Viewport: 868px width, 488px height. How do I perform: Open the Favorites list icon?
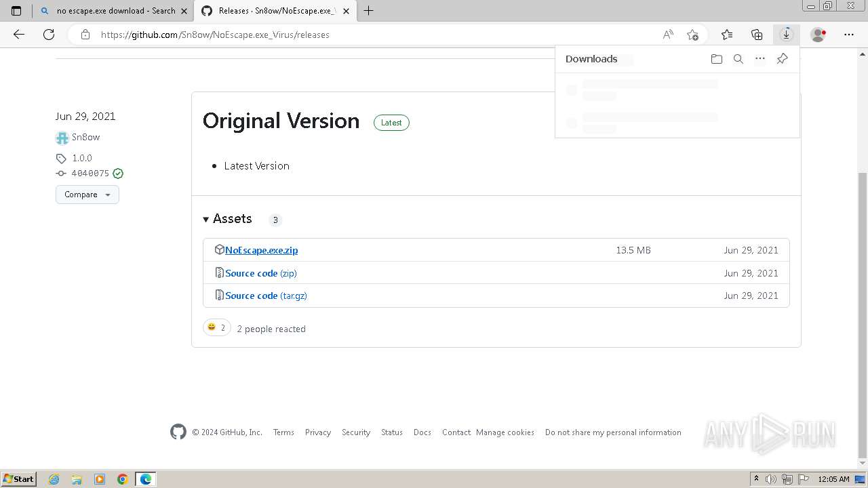point(727,35)
